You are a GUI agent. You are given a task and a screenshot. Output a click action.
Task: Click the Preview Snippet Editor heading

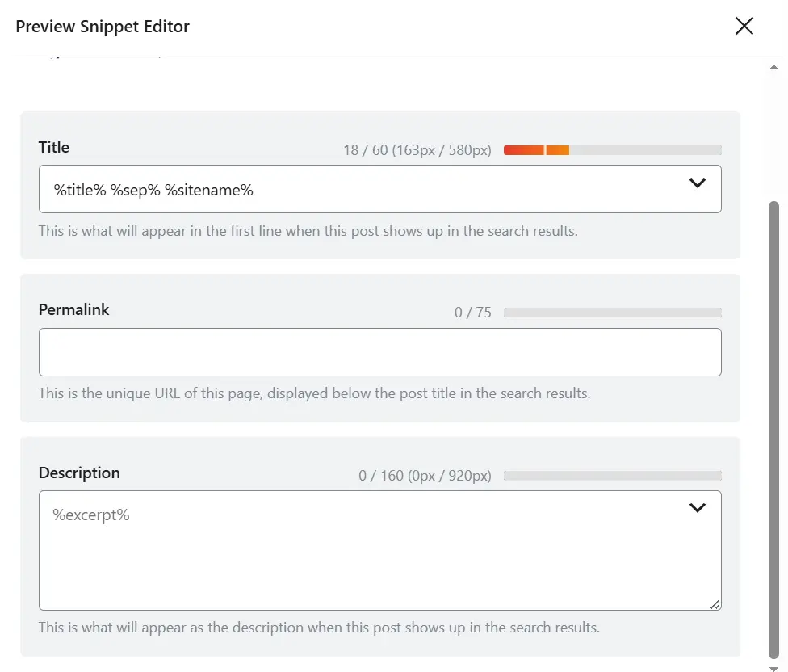(103, 27)
